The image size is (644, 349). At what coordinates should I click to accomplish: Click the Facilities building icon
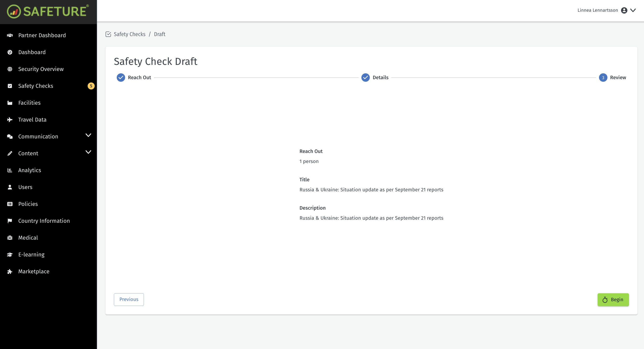point(10,103)
